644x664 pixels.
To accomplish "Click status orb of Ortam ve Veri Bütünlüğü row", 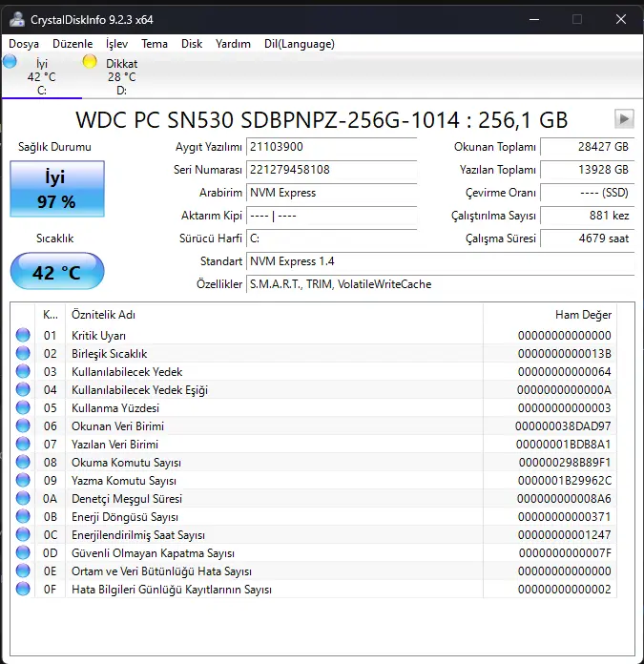I will (23, 571).
